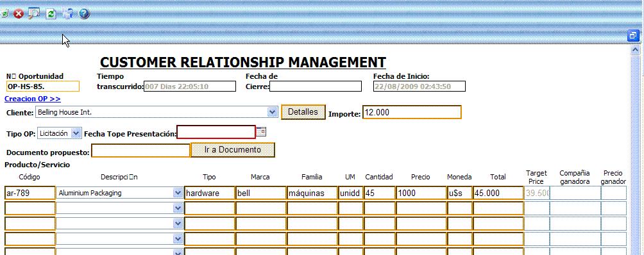Click the print icon in toolbar
Viewport: 644px width, 255px height.
(67, 14)
